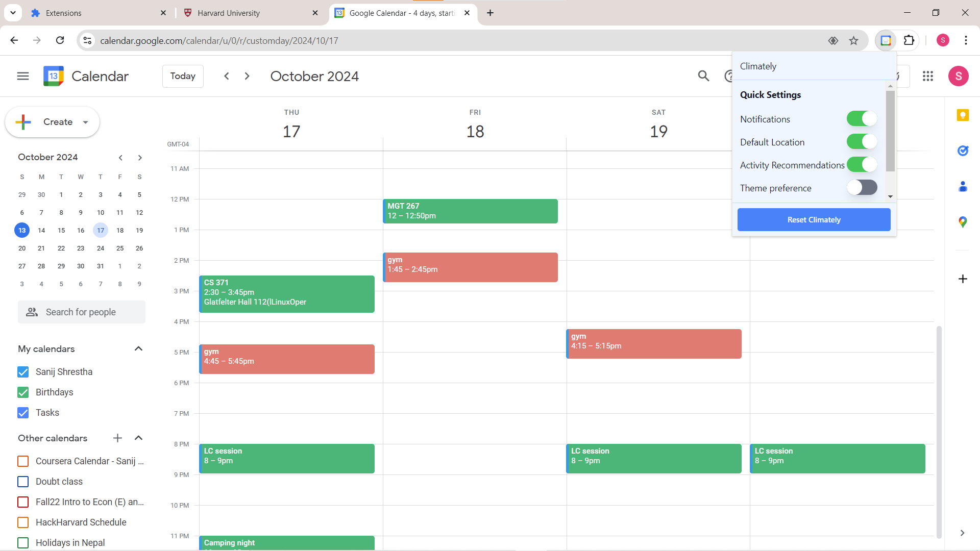Click the Reset Climately button
This screenshot has width=980, height=551.
pos(814,220)
